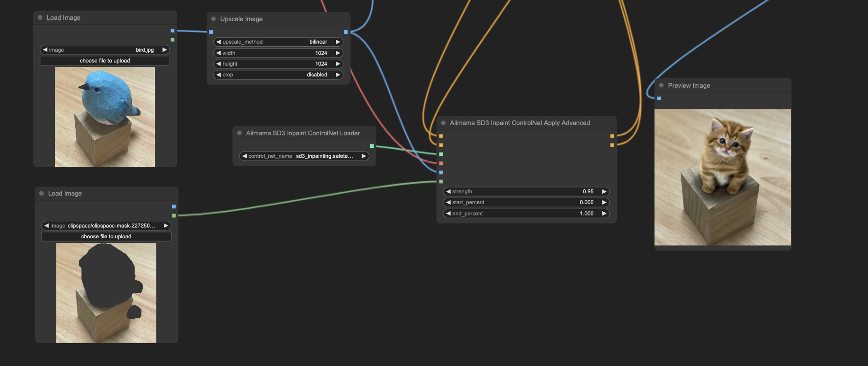Click bird.jpg node green MASK output socket
This screenshot has height=366, width=868.
[172, 40]
